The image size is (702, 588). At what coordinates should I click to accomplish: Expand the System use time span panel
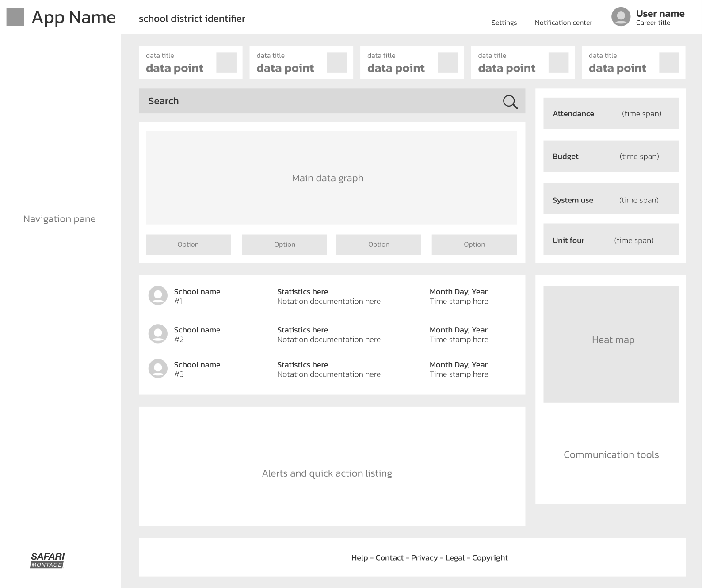point(611,199)
